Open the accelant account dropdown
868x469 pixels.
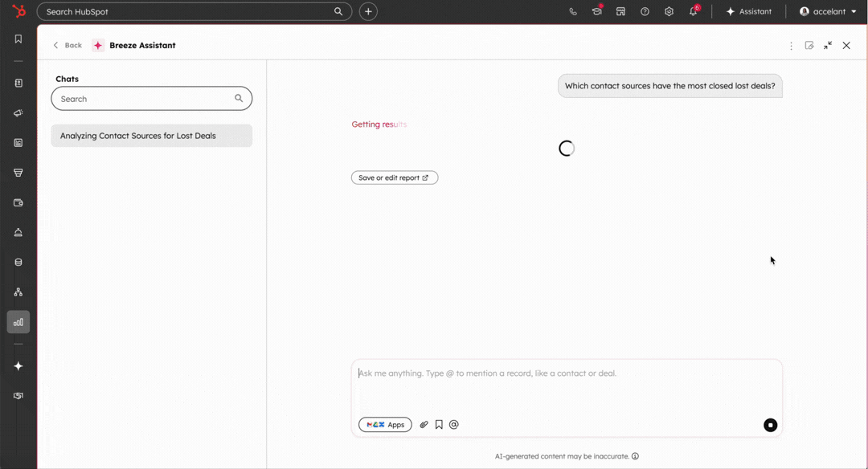(827, 11)
